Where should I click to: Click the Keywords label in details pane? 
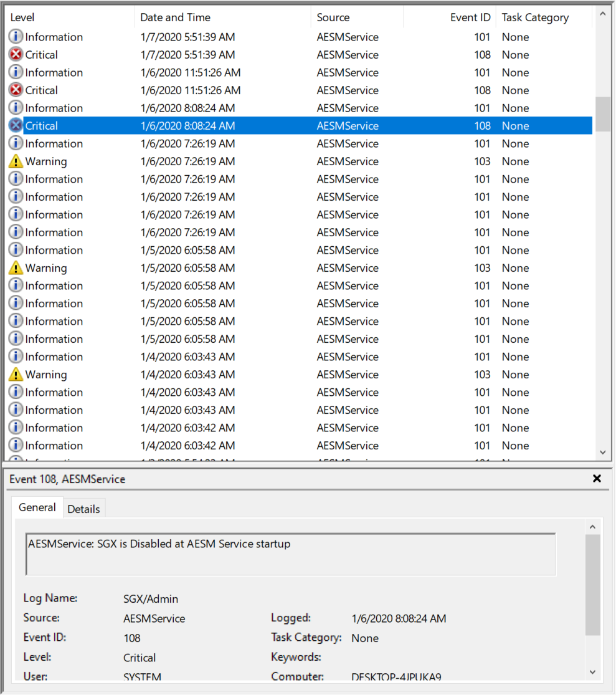pyautogui.click(x=296, y=657)
